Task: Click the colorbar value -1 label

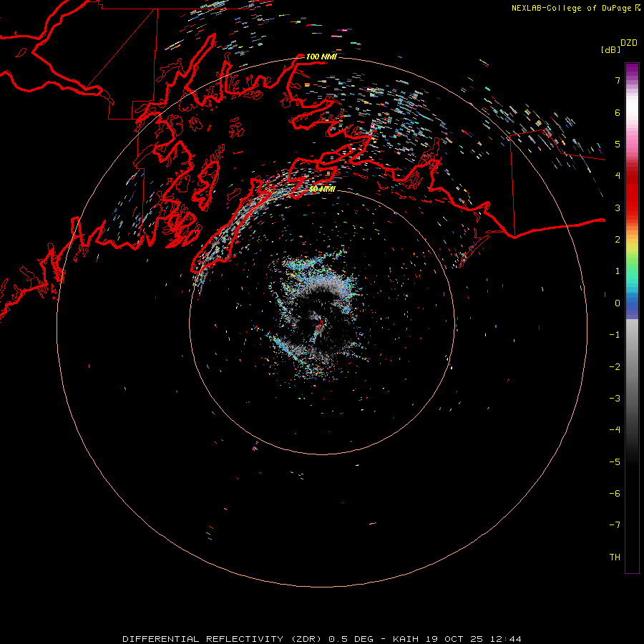Action: (615, 335)
